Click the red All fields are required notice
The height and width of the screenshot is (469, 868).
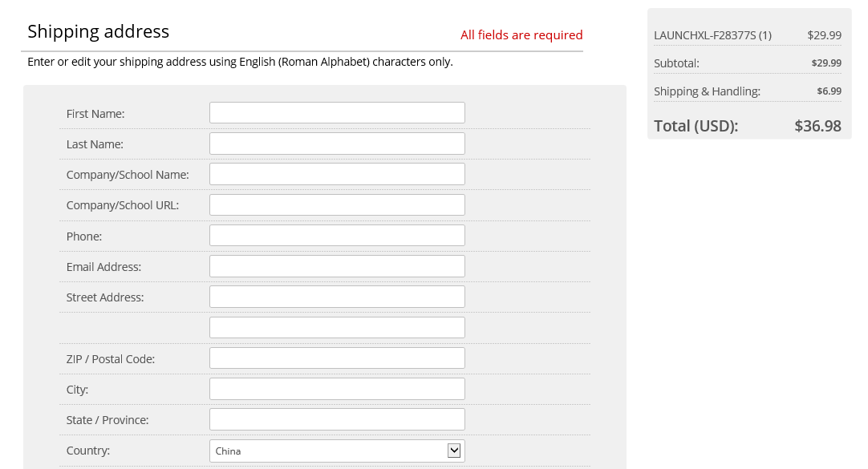[521, 35]
